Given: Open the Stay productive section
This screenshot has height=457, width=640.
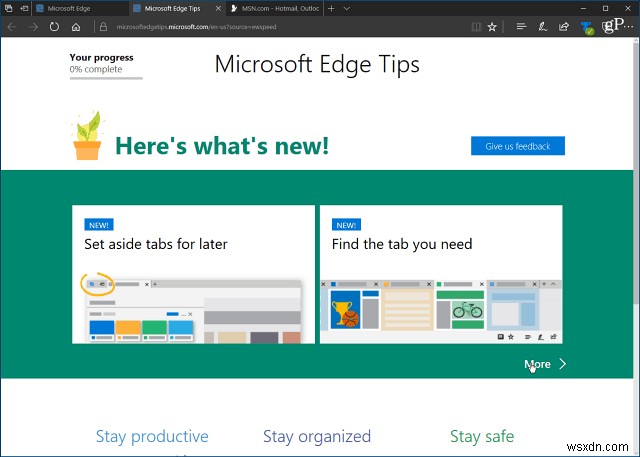Looking at the screenshot, I should click(x=152, y=436).
